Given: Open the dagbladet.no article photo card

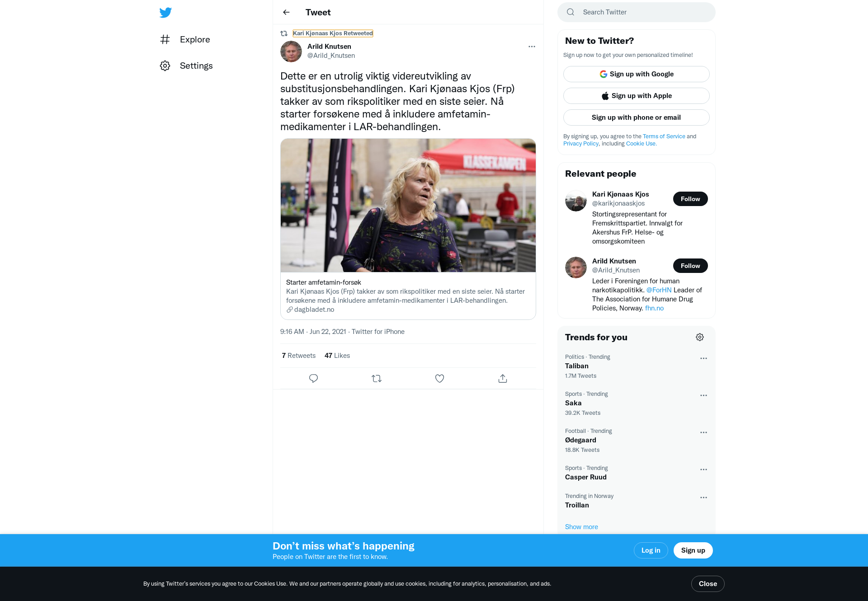Looking at the screenshot, I should pos(408,229).
